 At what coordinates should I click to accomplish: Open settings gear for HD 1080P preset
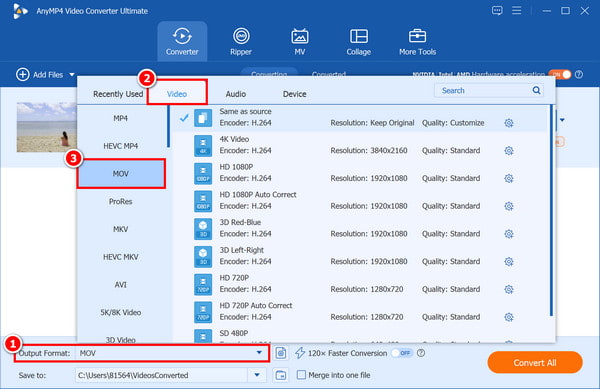pos(509,178)
